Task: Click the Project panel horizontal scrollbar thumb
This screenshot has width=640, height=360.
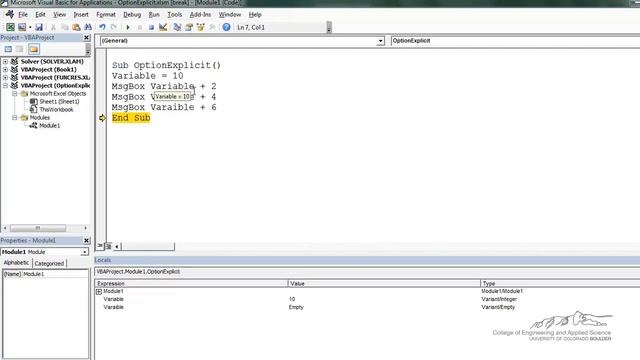Action: click(38, 228)
